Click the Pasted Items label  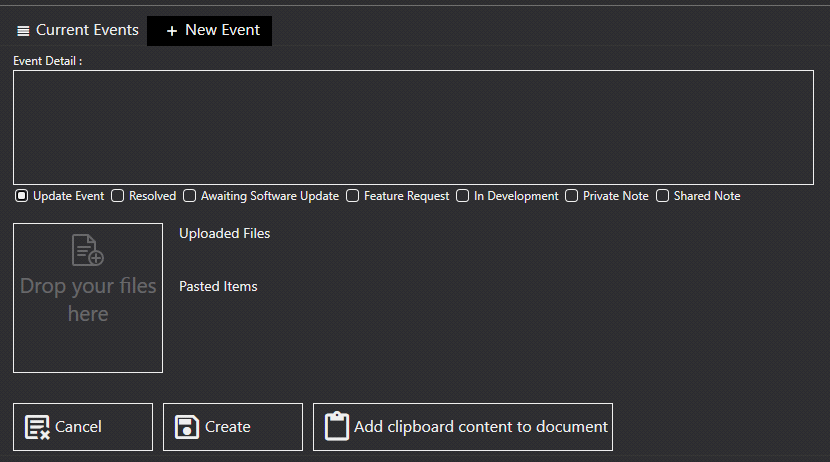tap(218, 286)
